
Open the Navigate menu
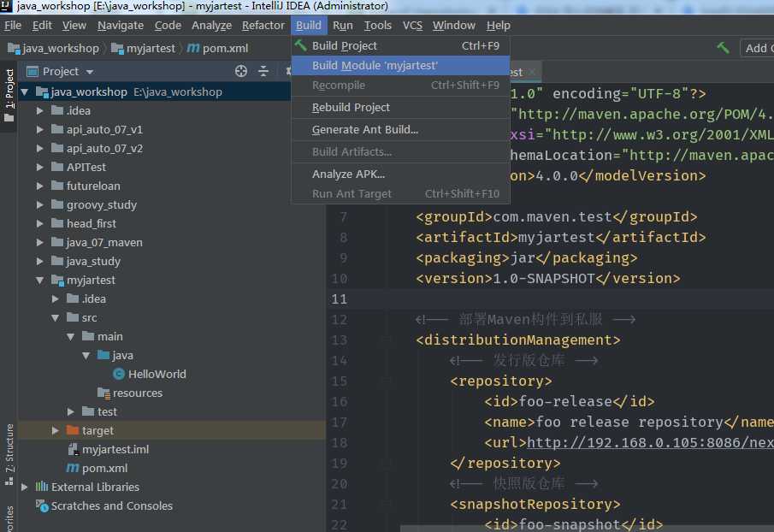coord(121,25)
